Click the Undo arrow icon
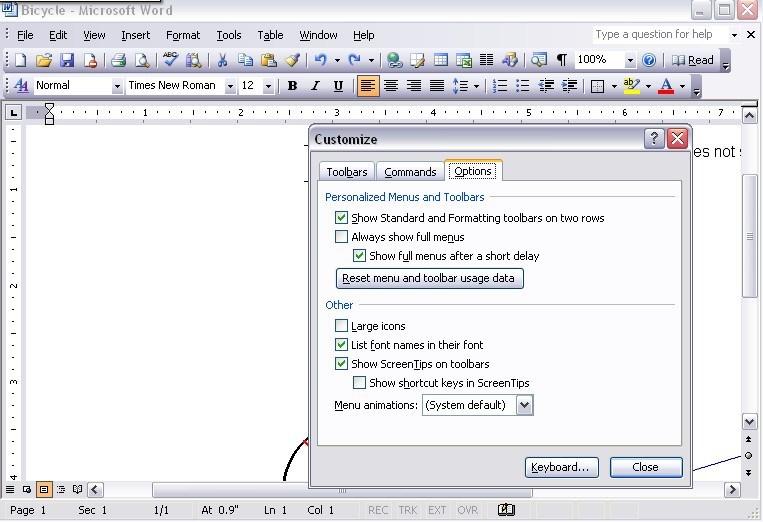763x522 pixels. (321, 60)
